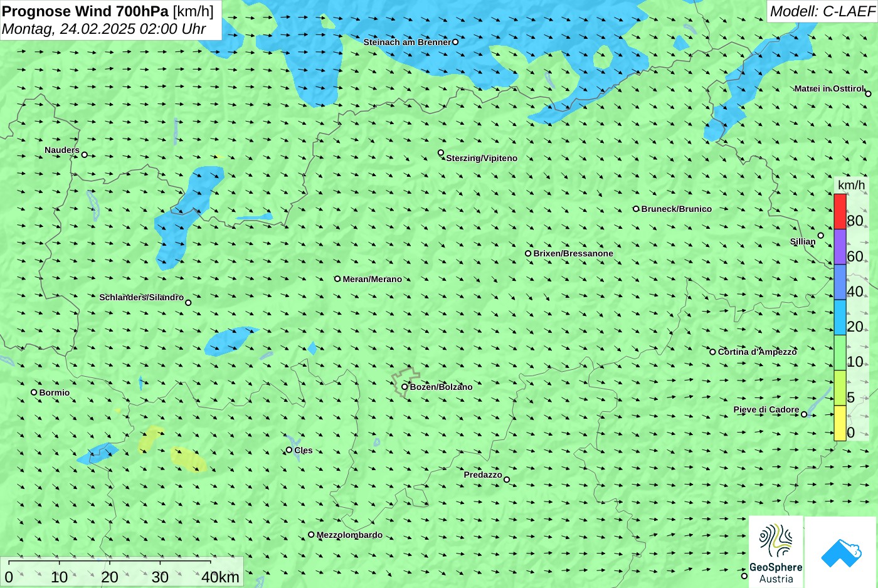Click the Predazzo marker circle
This screenshot has height=588, width=878.
(x=507, y=480)
